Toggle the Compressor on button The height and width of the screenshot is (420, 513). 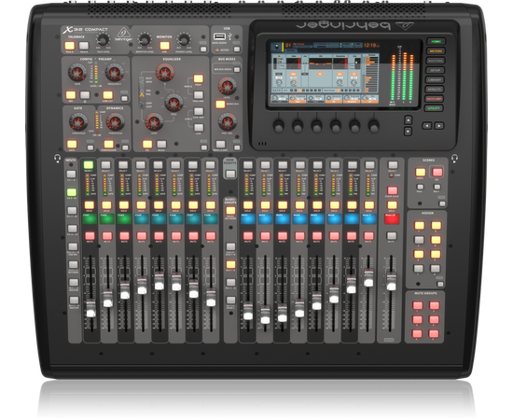pos(108,145)
